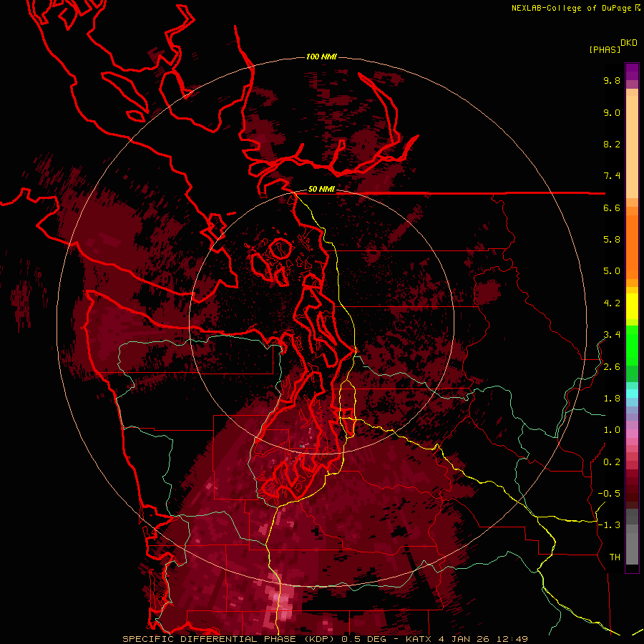Click the 2.6 value on the color scale

(612, 367)
